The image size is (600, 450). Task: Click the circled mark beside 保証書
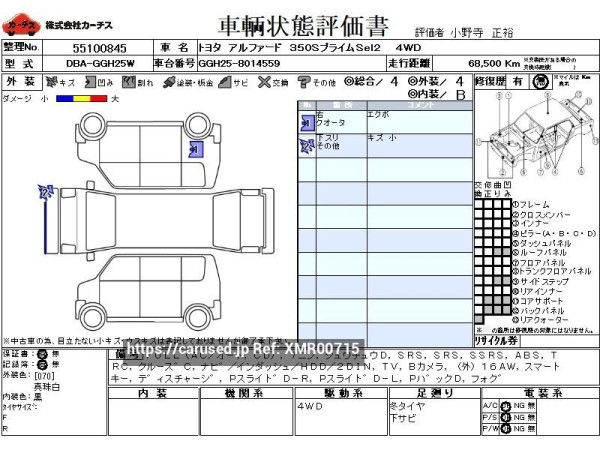click(x=42, y=354)
